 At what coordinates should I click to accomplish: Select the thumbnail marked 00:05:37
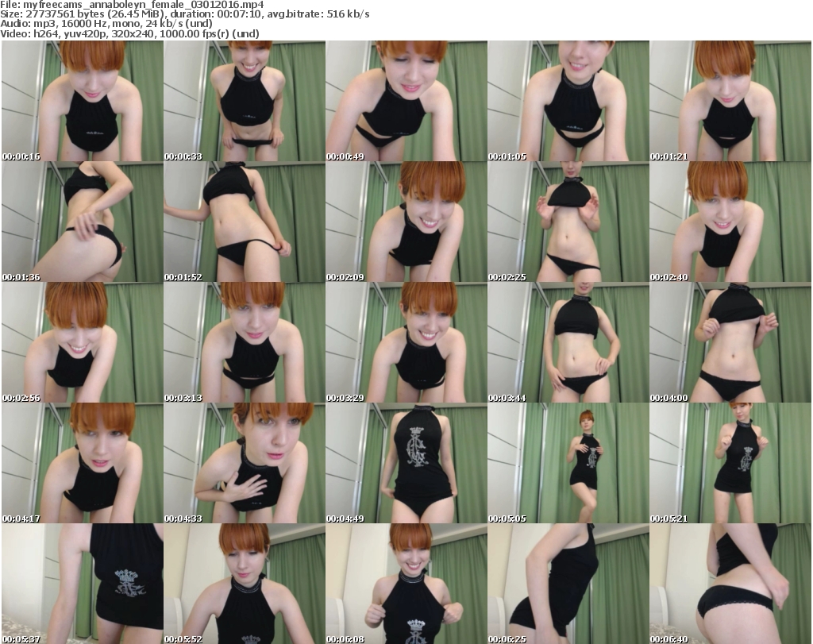(x=83, y=584)
